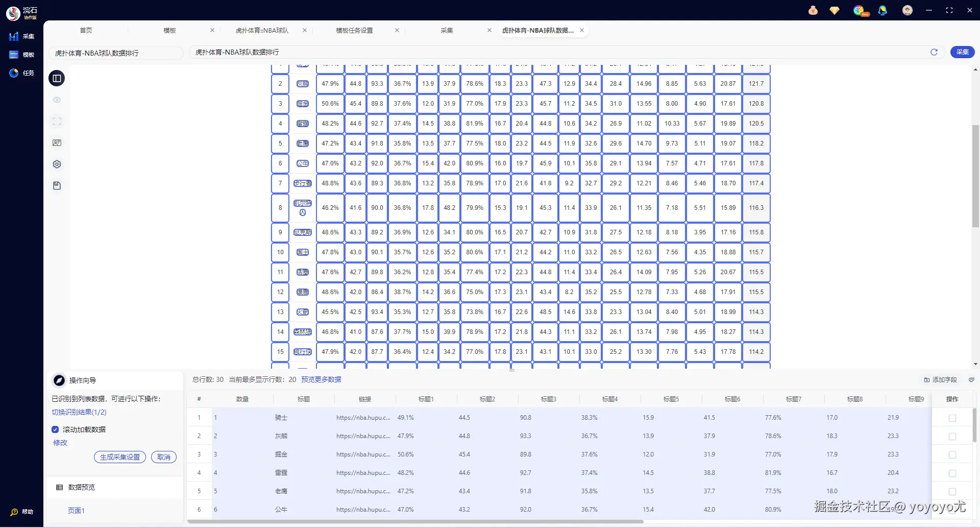Open the 预览更多数据 link

pyautogui.click(x=321, y=379)
